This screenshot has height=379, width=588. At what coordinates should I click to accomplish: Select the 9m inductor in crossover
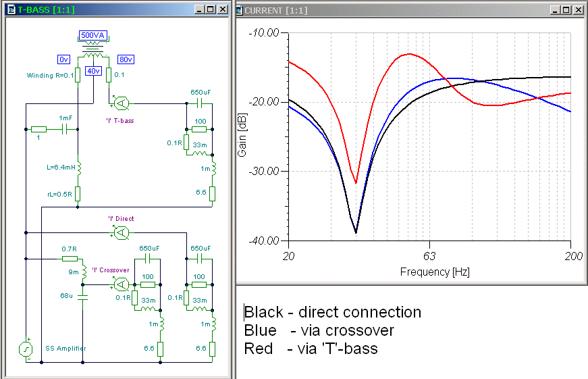84,272
